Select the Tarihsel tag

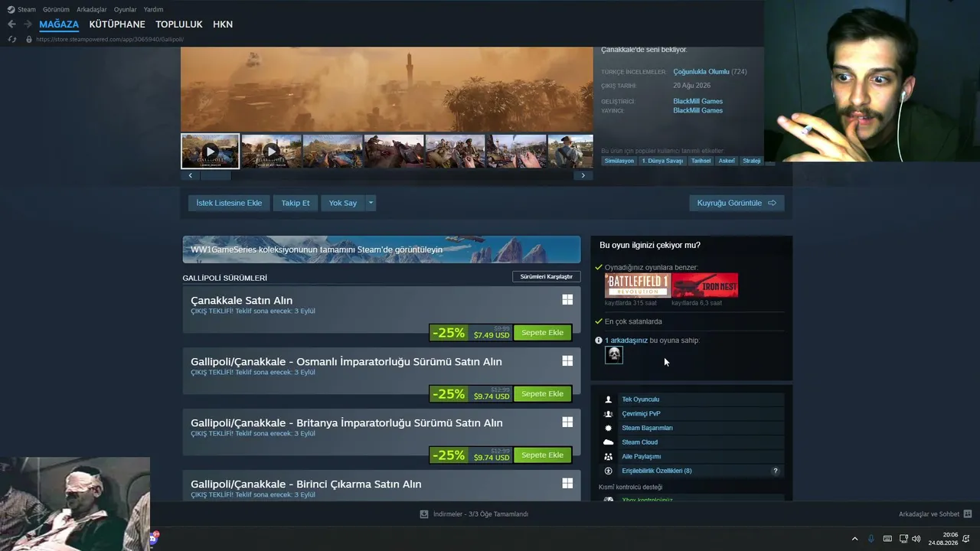pyautogui.click(x=701, y=161)
